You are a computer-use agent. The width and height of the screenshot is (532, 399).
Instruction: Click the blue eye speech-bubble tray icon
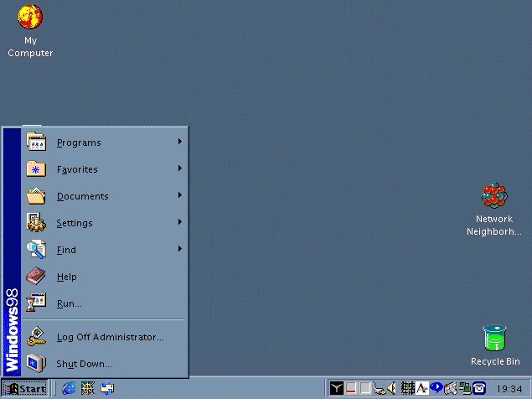[436, 387]
